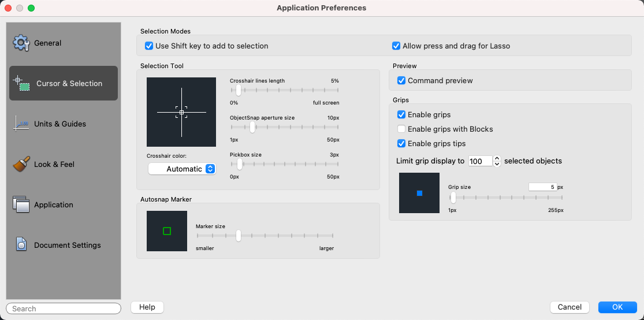Click the Application windows icon
The height and width of the screenshot is (320, 644).
(21, 204)
